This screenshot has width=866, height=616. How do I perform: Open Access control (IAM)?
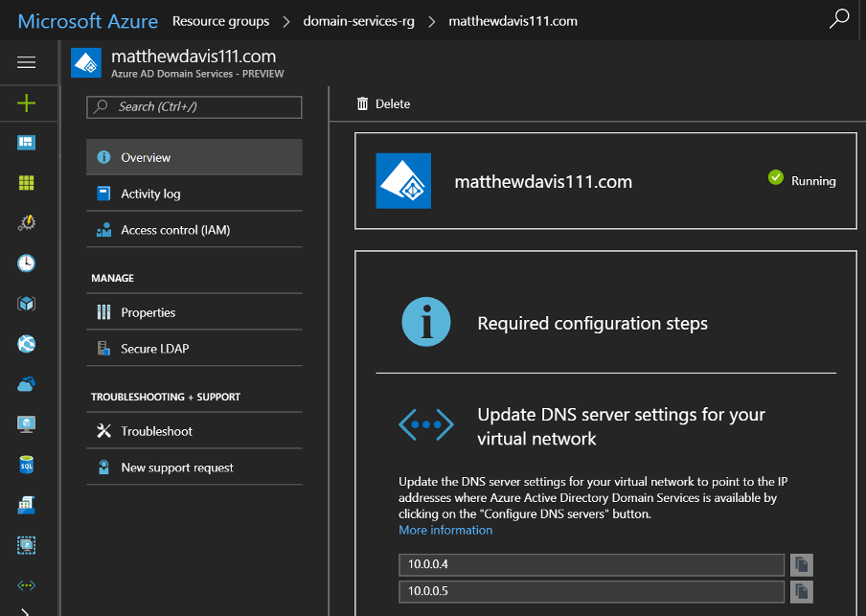pos(194,230)
